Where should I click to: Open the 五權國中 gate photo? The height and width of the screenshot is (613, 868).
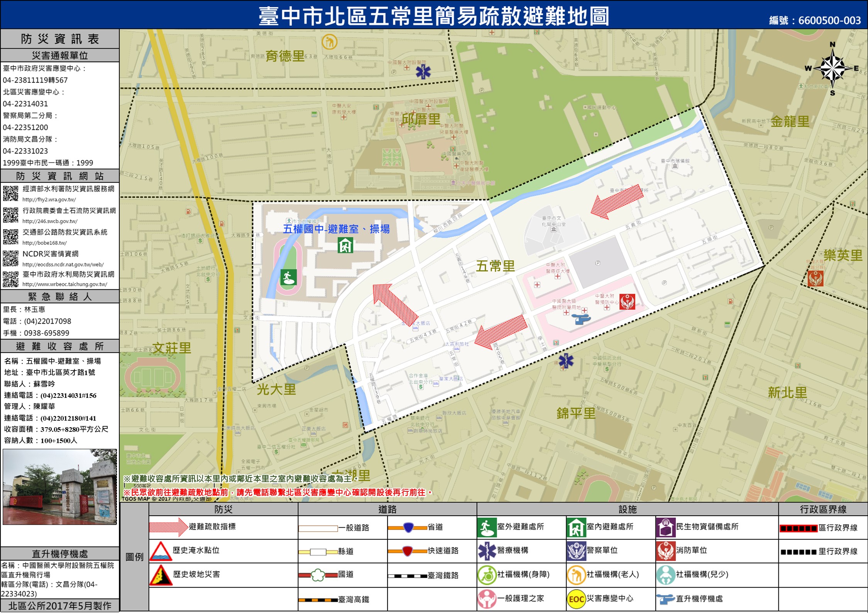60,487
